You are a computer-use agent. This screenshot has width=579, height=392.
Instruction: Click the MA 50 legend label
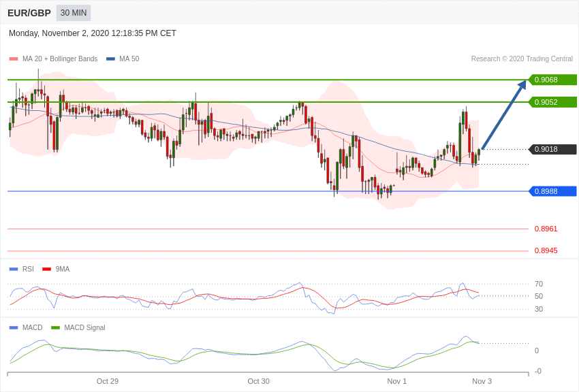pyautogui.click(x=129, y=59)
